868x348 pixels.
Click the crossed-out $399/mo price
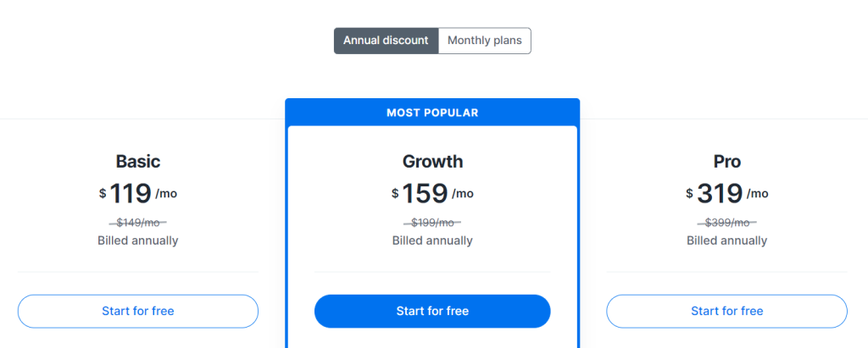[726, 223]
